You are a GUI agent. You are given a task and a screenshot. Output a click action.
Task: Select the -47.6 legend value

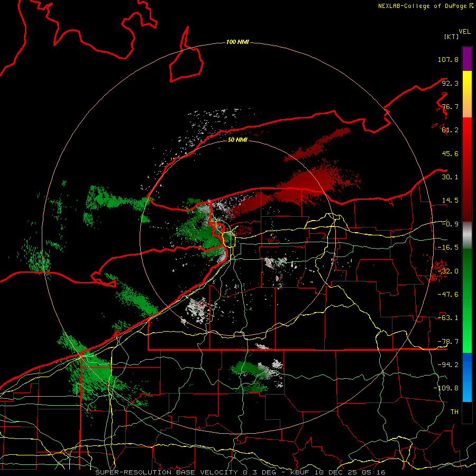pyautogui.click(x=448, y=295)
